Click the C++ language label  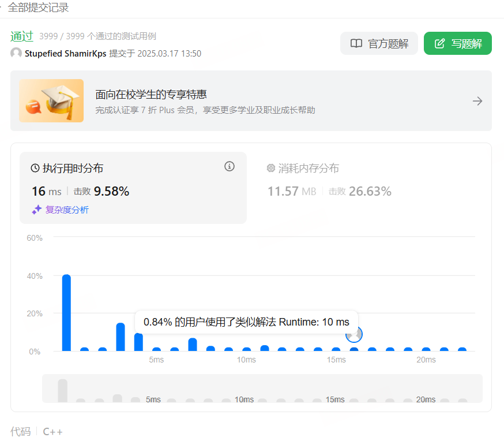point(52,432)
